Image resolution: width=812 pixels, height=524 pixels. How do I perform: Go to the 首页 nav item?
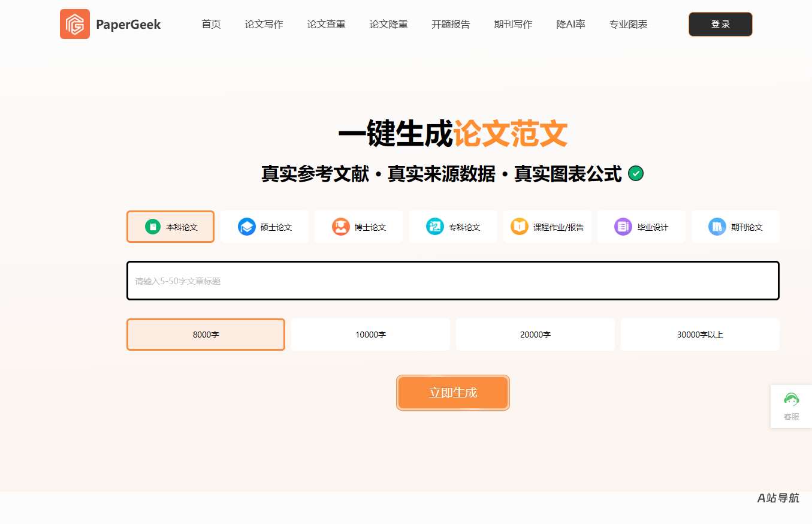pyautogui.click(x=211, y=25)
